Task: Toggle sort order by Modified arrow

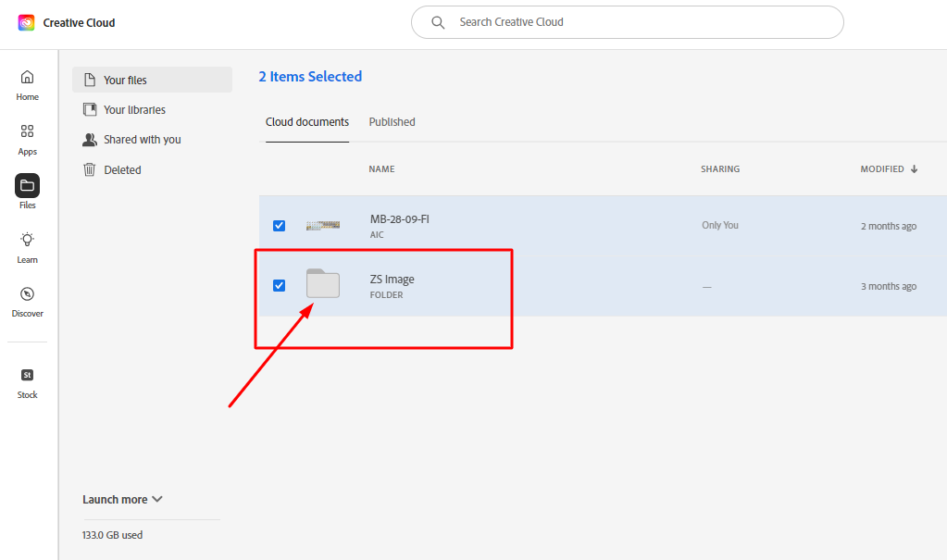Action: (x=915, y=169)
